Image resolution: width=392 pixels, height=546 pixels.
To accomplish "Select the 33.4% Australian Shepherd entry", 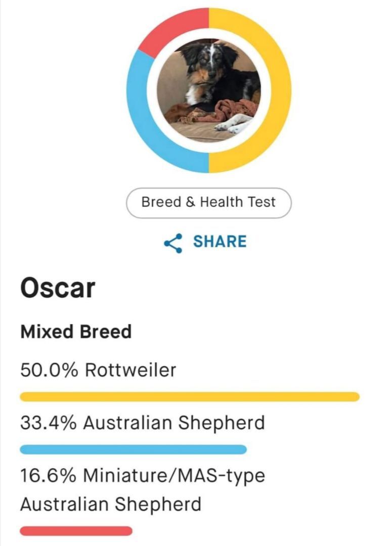I will pyautogui.click(x=143, y=423).
